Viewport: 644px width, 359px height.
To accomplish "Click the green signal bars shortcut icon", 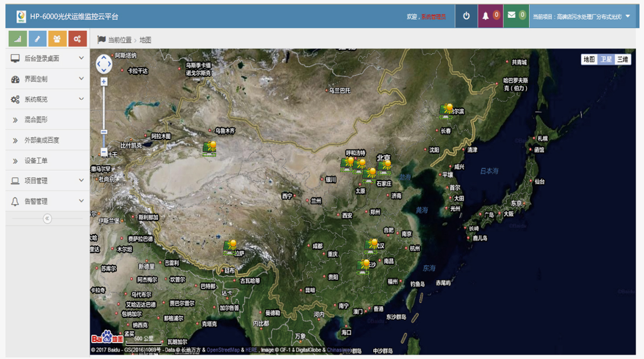I will pos(18,39).
